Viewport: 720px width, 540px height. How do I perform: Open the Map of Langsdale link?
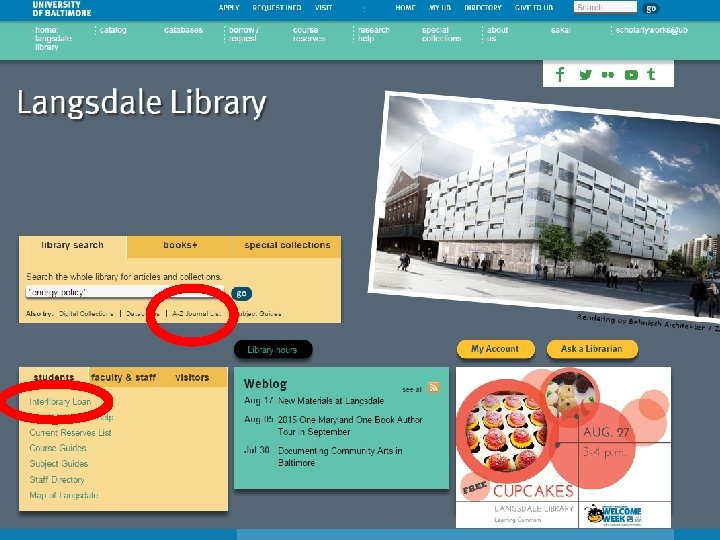(x=64, y=495)
